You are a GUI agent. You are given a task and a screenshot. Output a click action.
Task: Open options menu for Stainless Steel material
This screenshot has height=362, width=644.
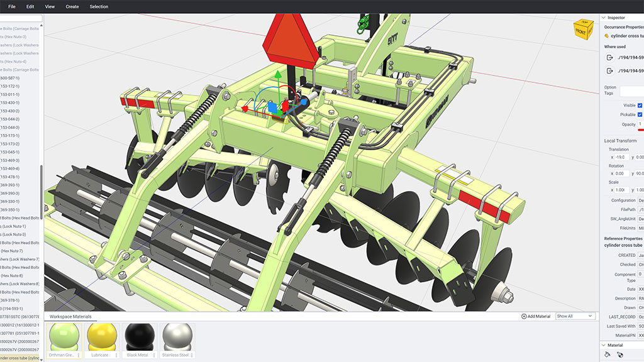click(190, 355)
